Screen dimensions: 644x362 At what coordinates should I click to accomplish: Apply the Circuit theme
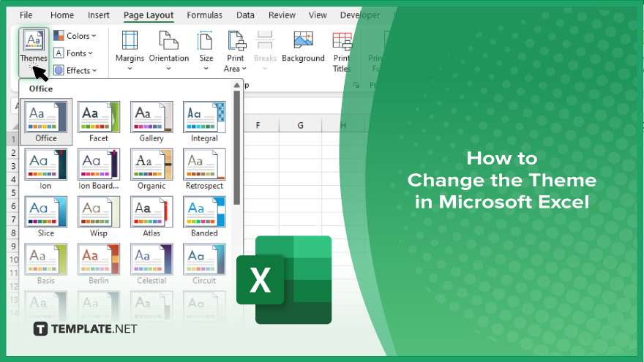pyautogui.click(x=204, y=264)
